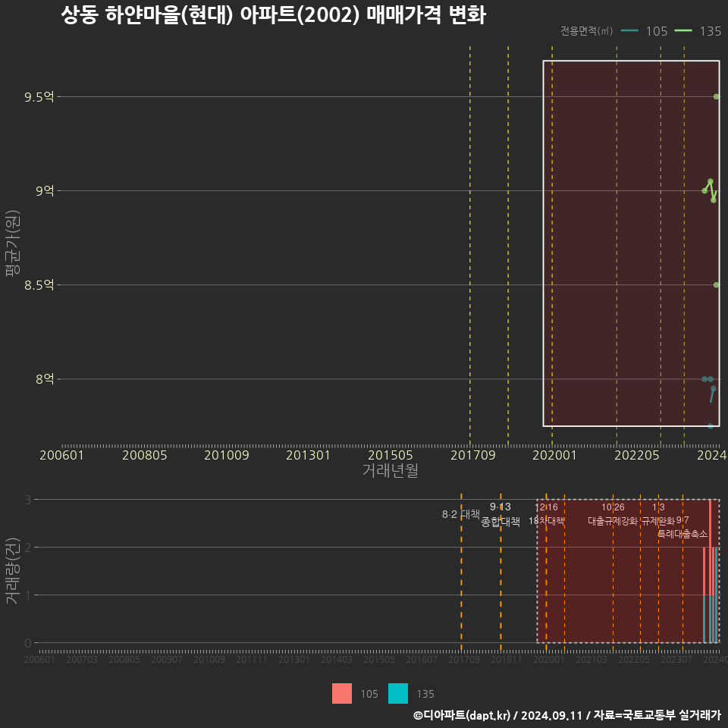Click the '135' label in the top legend

pos(711,31)
